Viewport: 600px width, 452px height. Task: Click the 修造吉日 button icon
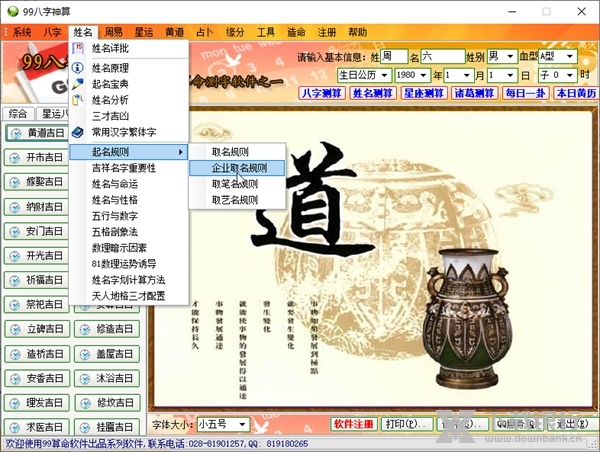pyautogui.click(x=85, y=330)
